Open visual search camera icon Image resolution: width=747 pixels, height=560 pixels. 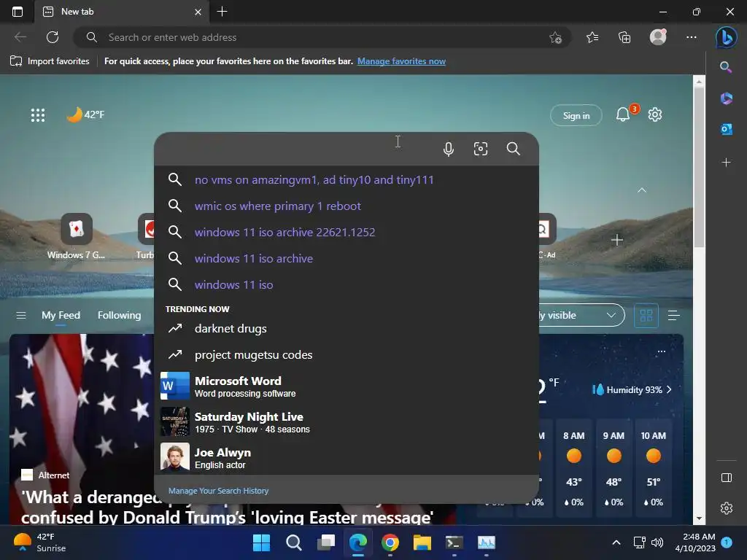click(481, 149)
